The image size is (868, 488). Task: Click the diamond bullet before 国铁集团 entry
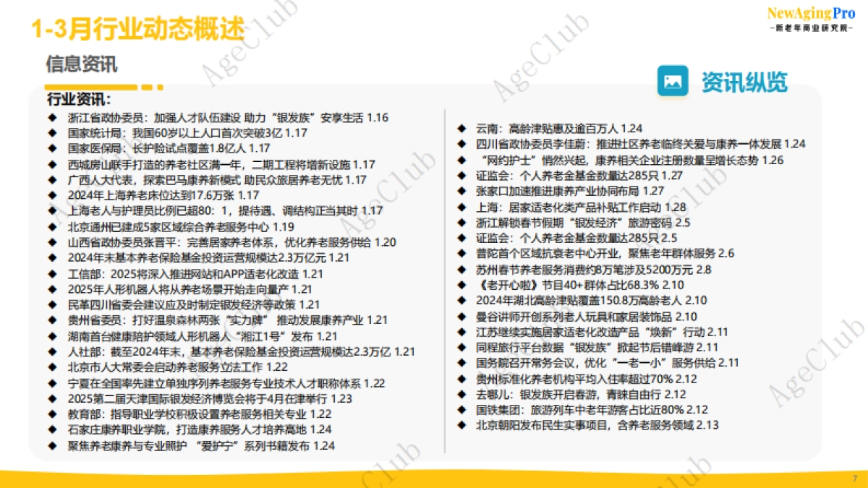461,409
